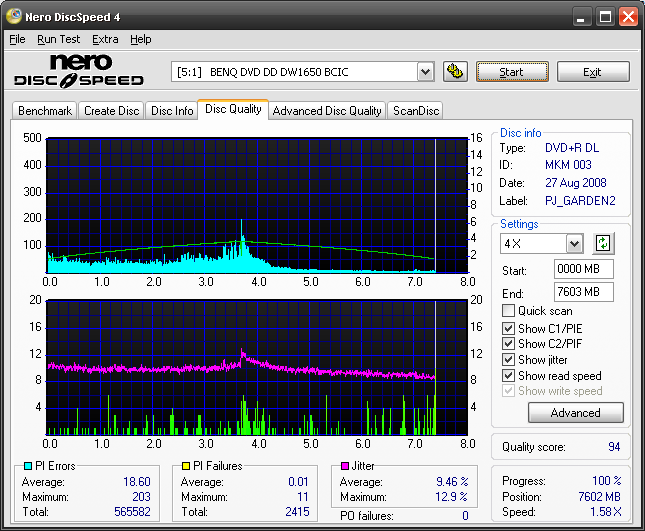Click the cyan PI Errors legend swatch
The height and width of the screenshot is (531, 645).
click(28, 466)
